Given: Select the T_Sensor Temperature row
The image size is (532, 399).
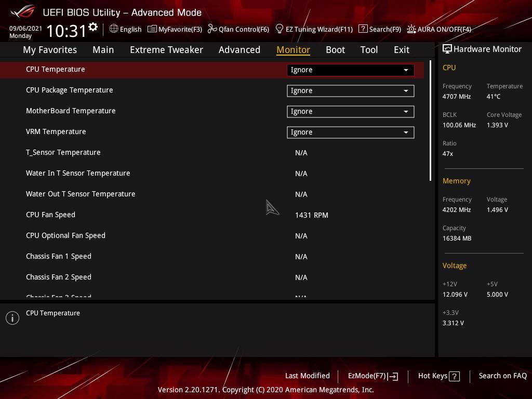Looking at the screenshot, I should (212, 153).
